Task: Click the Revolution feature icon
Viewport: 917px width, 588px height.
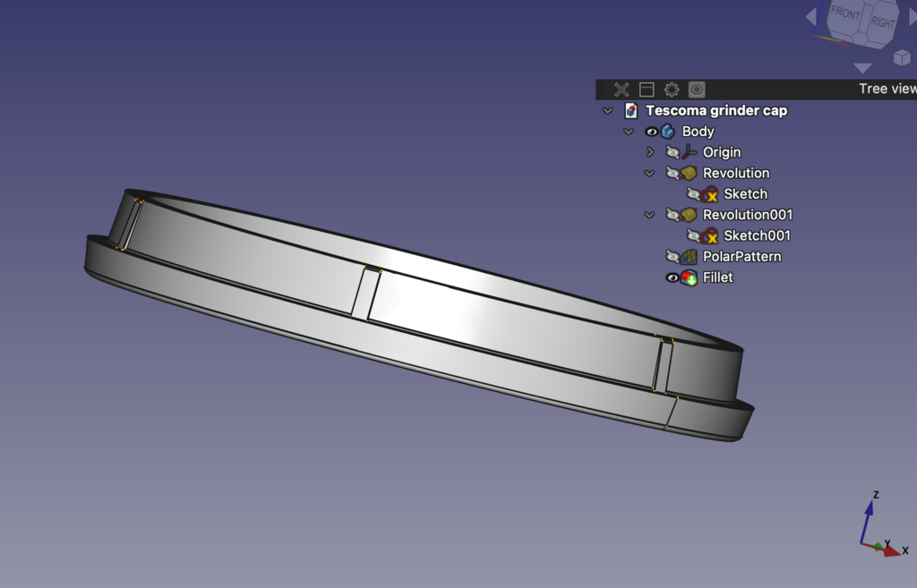Action: tap(689, 173)
